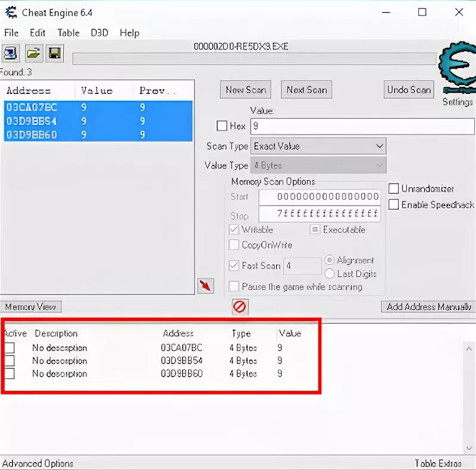Click the 4 Bytes type for 03D9BB54
Viewport: 476px width, 470px height.
[243, 361]
